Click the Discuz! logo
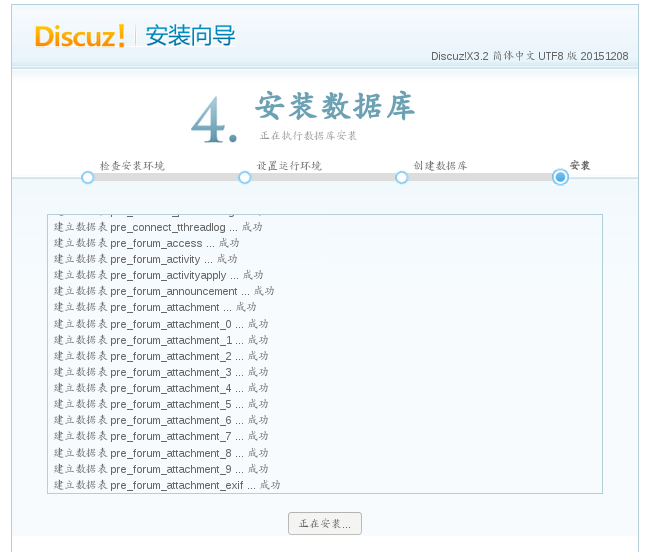 pyautogui.click(x=80, y=36)
